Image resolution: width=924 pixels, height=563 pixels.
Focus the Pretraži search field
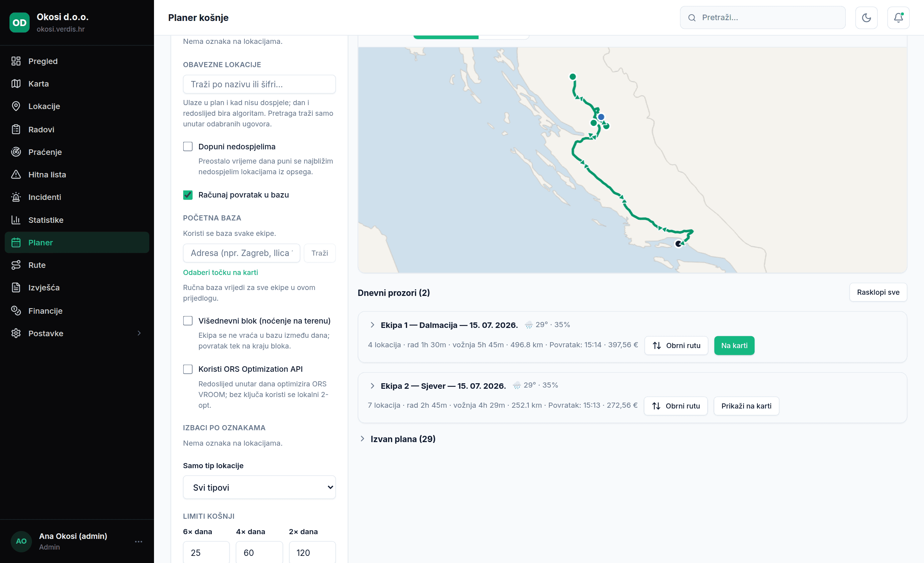[763, 17]
